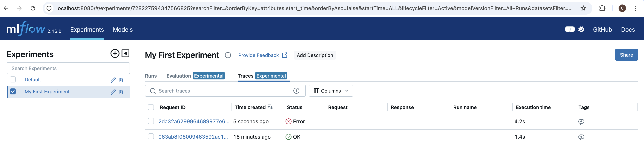Click the Tags column header

pos(584,107)
